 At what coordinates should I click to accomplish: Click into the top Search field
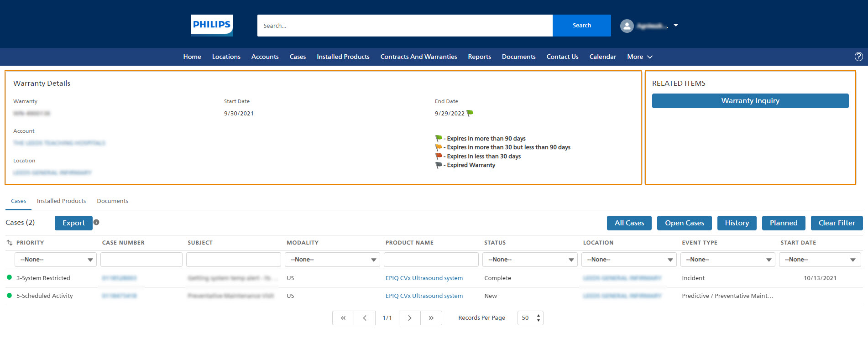click(x=404, y=26)
